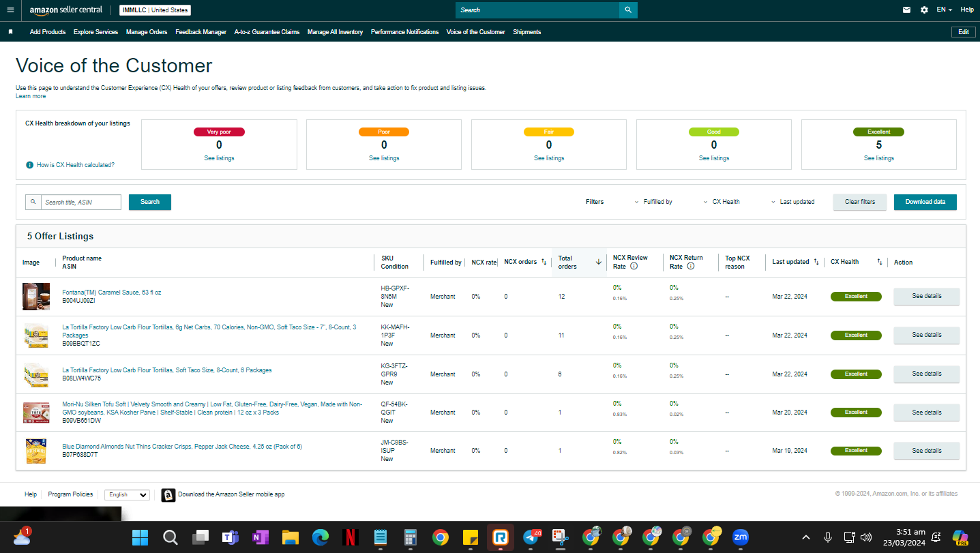See details for La Tortilla Factory 6 Packages

(926, 374)
